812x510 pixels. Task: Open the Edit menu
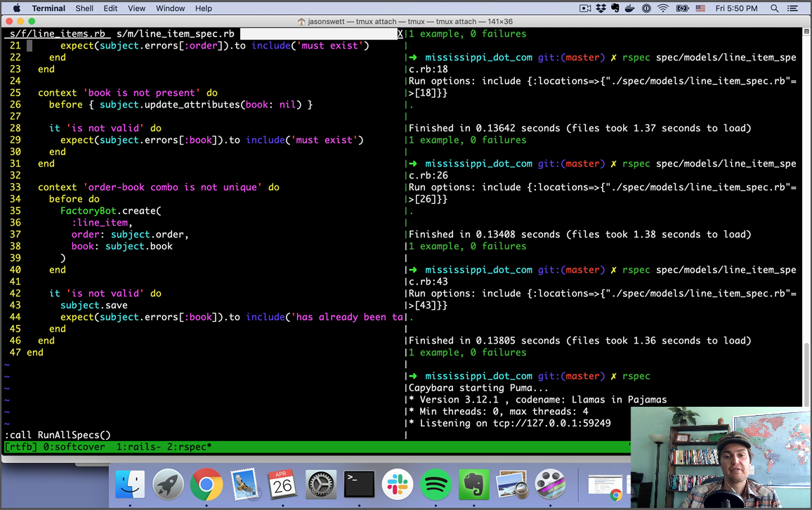pos(110,8)
